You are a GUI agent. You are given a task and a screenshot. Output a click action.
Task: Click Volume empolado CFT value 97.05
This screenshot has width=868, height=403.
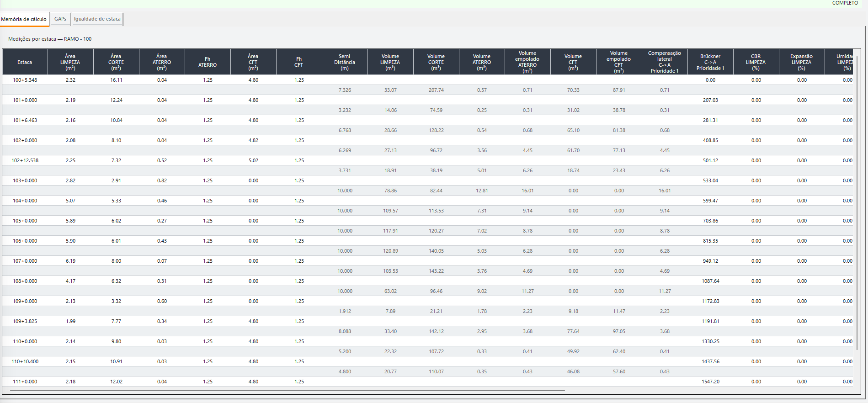(x=619, y=331)
